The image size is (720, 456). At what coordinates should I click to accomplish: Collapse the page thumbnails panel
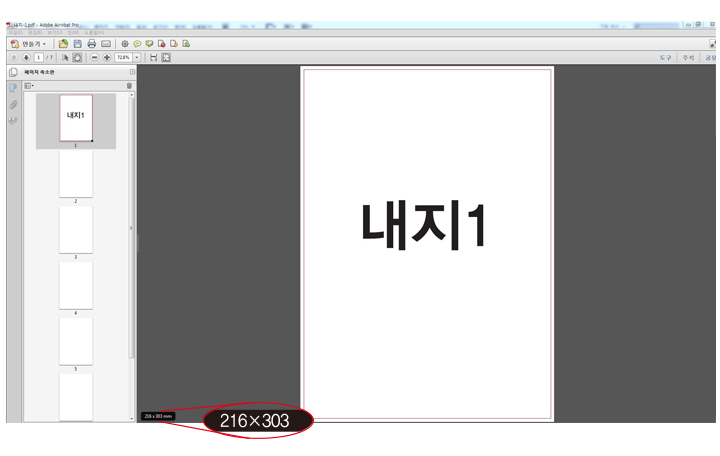[132, 72]
